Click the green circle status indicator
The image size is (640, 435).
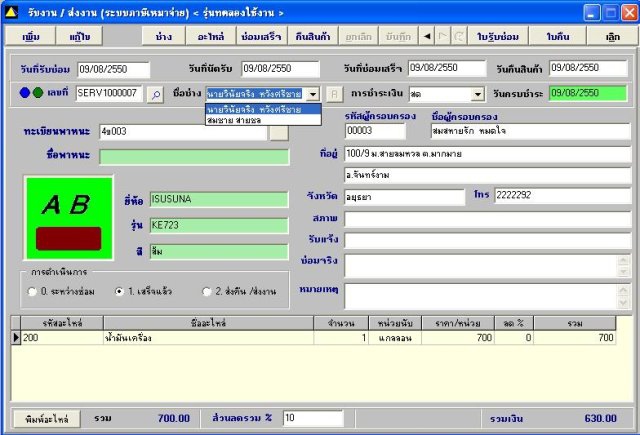click(x=38, y=94)
